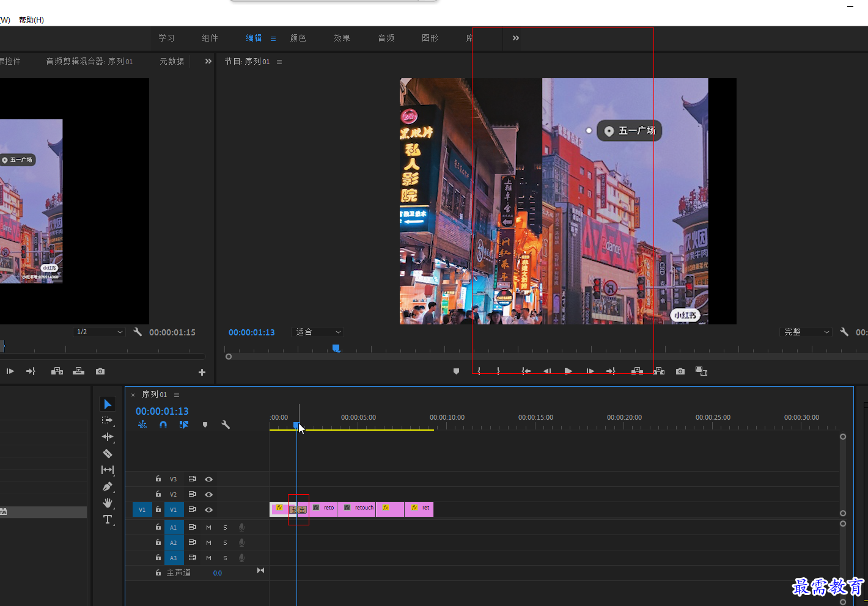This screenshot has height=606, width=868.
Task: Select the Razor tool
Action: [x=108, y=453]
